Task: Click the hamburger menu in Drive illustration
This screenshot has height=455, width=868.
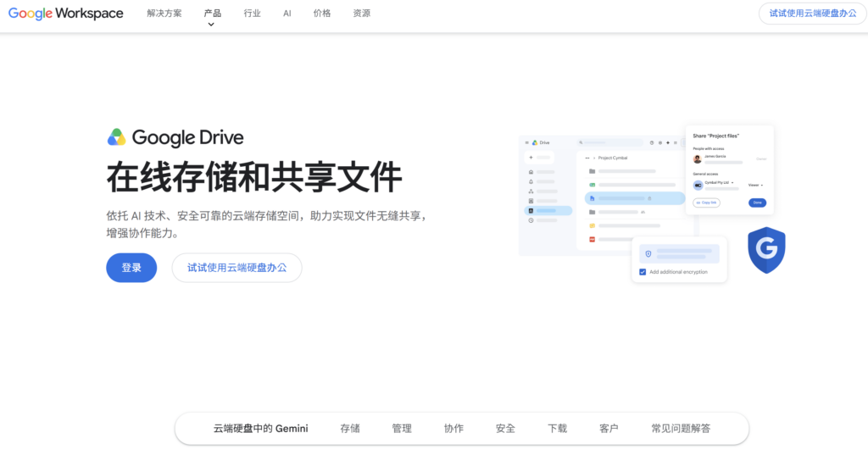Action: coord(527,143)
